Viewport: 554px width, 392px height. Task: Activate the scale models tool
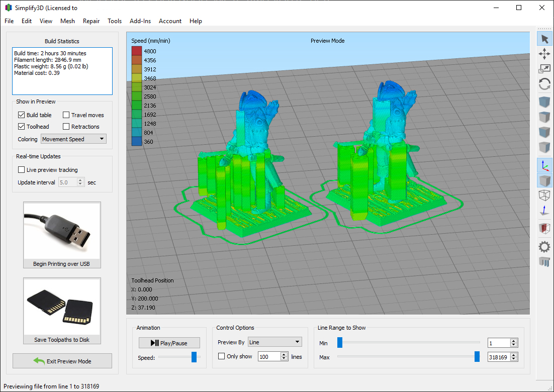(544, 69)
